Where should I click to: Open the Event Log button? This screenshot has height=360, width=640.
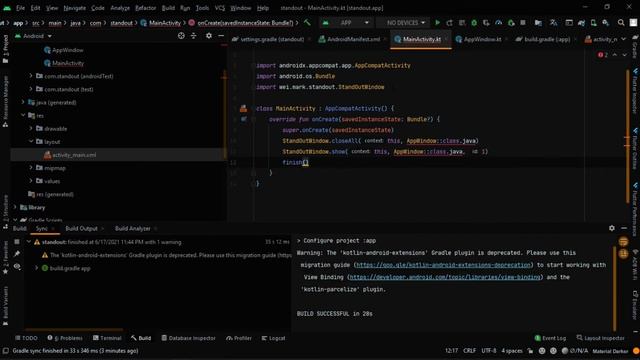tap(550, 338)
